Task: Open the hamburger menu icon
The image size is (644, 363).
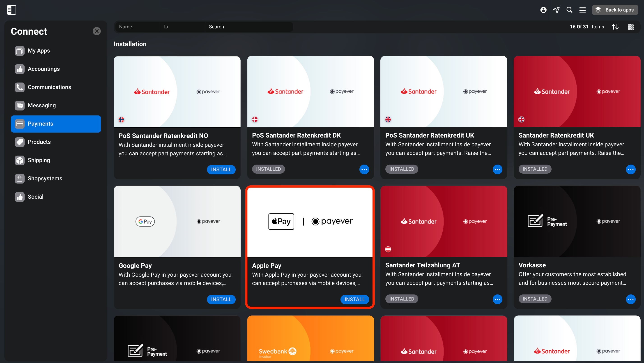Action: [x=582, y=10]
